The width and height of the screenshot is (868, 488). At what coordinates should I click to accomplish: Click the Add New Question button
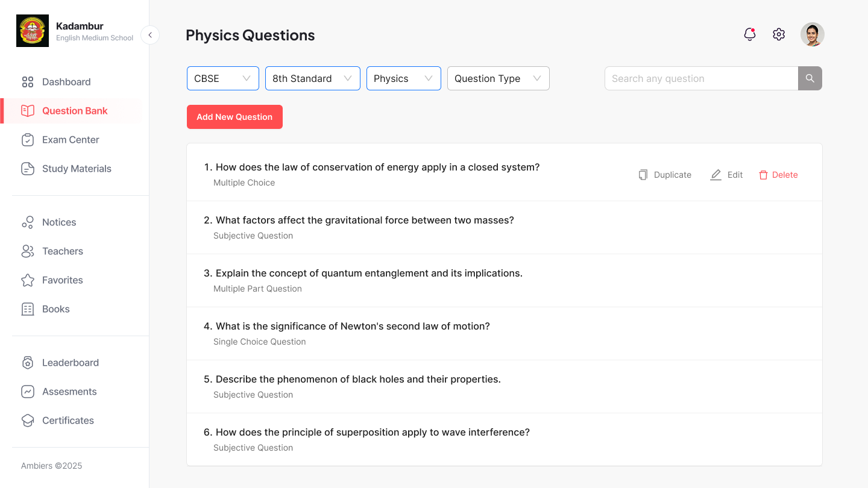click(x=234, y=117)
